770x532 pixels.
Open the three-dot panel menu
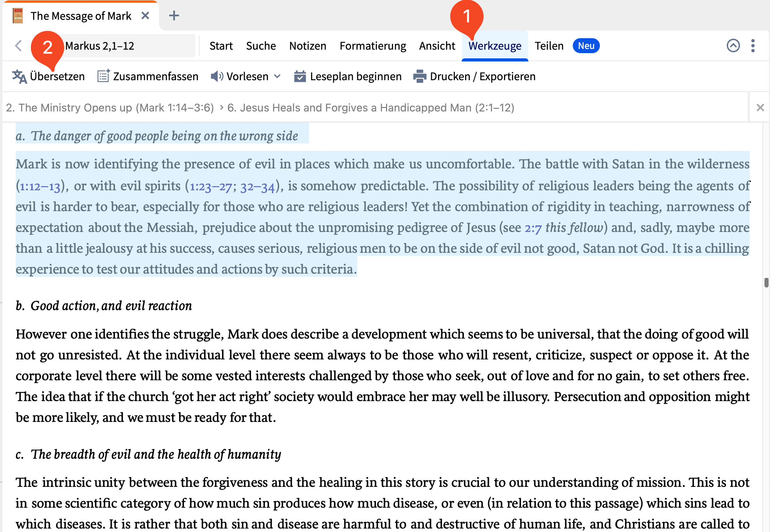(x=753, y=45)
